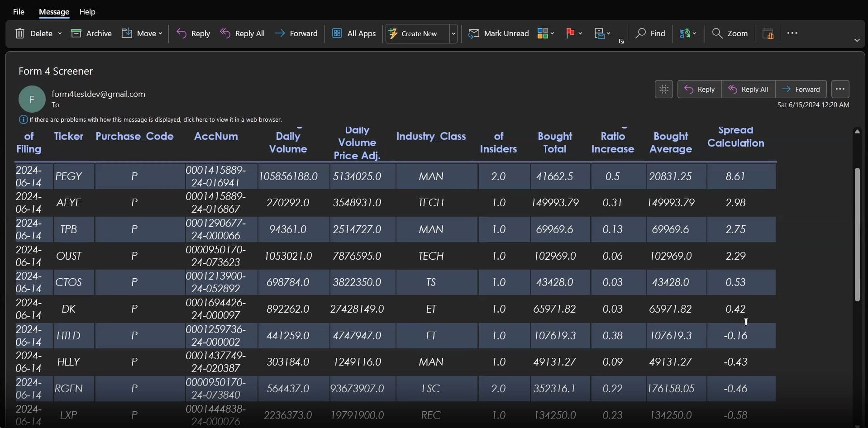Mark the message as unread
The width and height of the screenshot is (868, 428).
click(x=498, y=33)
